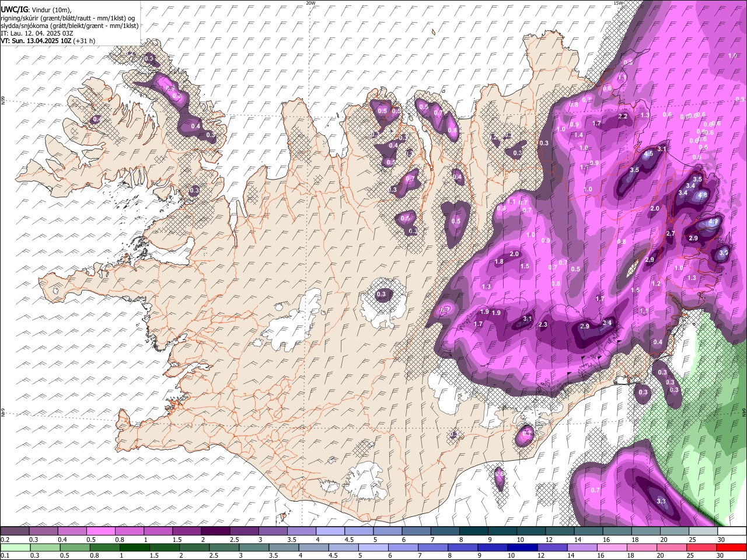Click the 20W longitude label

point(310,3)
